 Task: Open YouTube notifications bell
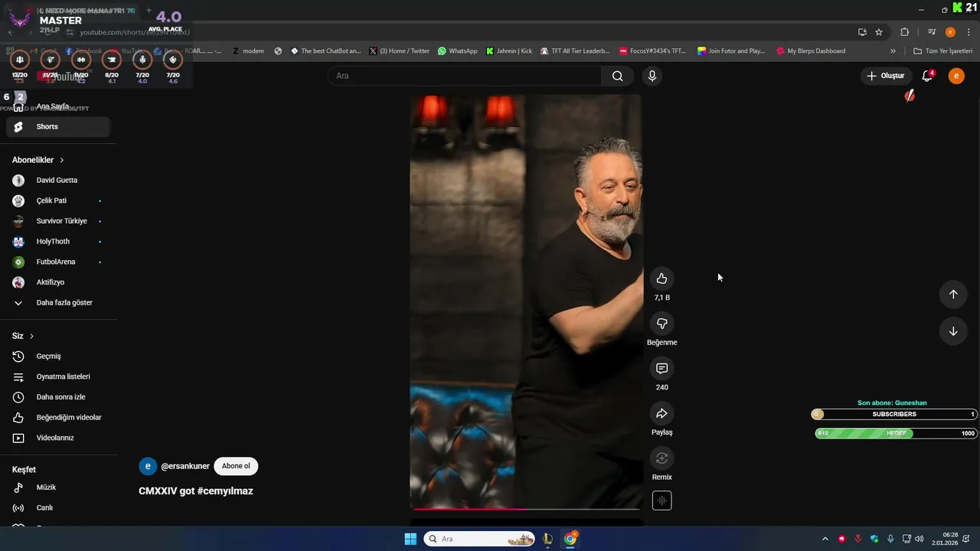coord(927,76)
